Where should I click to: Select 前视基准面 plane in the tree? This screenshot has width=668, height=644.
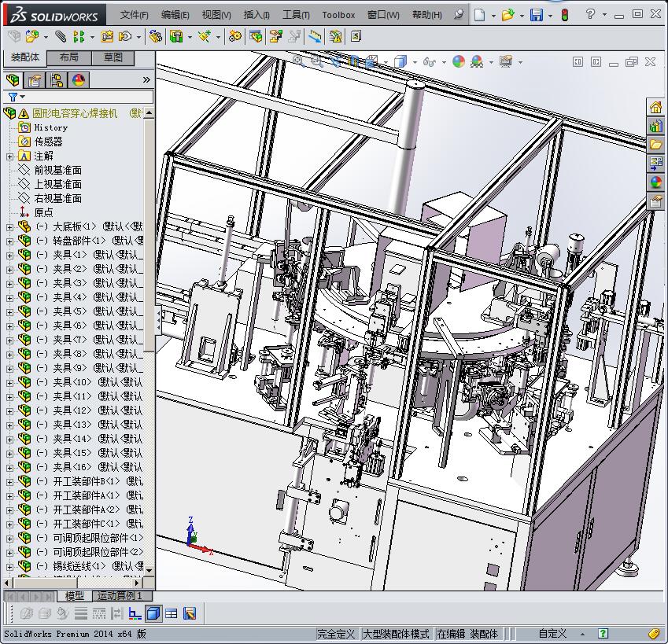tap(57, 170)
